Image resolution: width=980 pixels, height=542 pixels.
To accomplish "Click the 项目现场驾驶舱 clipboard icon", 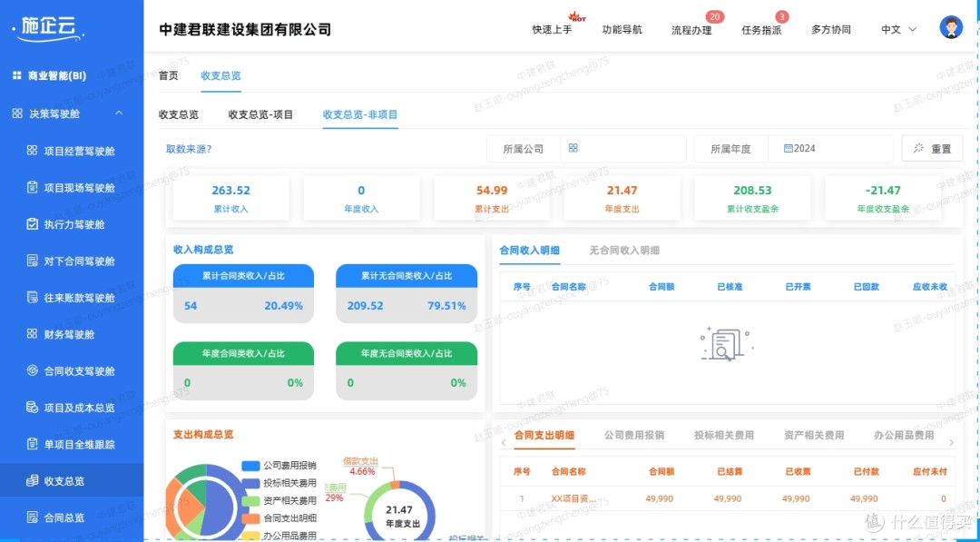I will click(x=32, y=188).
